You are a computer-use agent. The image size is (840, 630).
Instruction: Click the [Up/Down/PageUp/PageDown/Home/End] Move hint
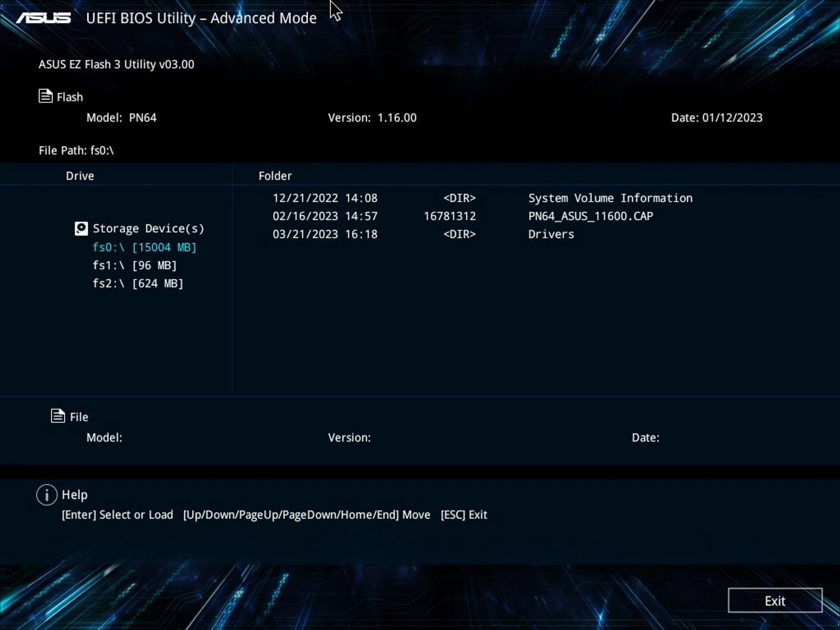[307, 515]
